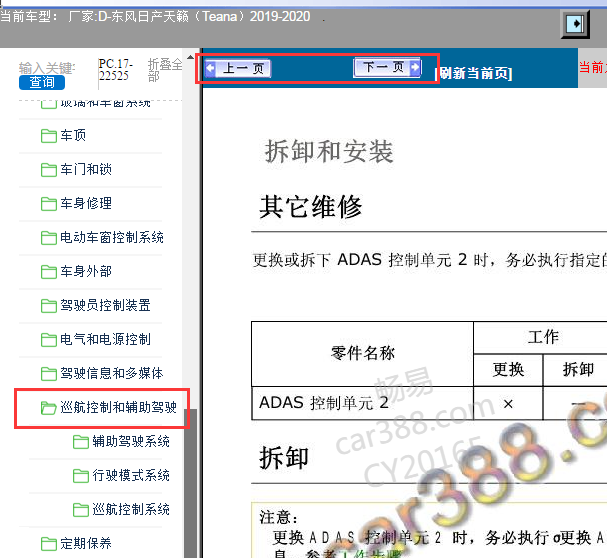Click the open folder icon beside 巡航控制和辅助驾驶
607x558 pixels.
click(x=49, y=408)
